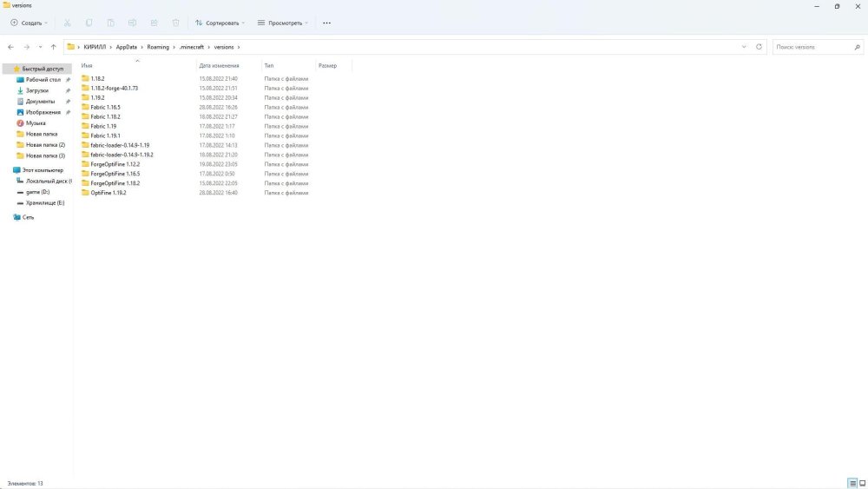Click the Paste toolbar icon
Image resolution: width=868 pixels, height=489 pixels.
point(111,23)
